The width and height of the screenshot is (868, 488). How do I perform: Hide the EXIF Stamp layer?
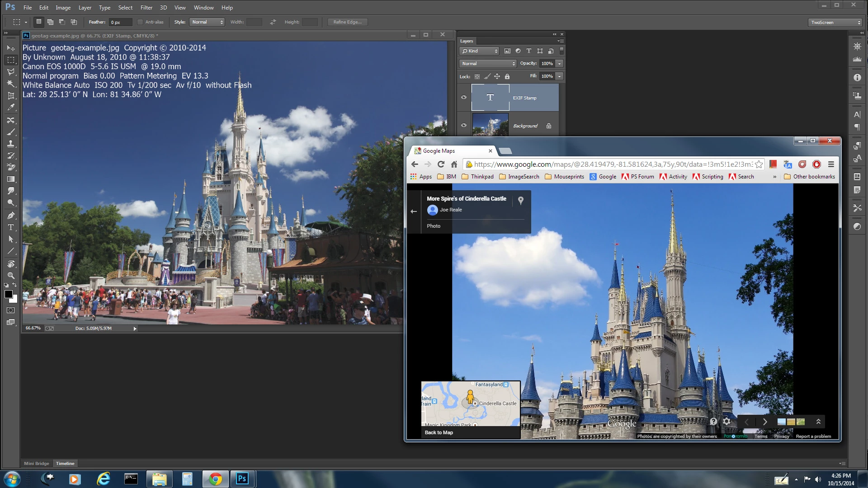point(464,97)
